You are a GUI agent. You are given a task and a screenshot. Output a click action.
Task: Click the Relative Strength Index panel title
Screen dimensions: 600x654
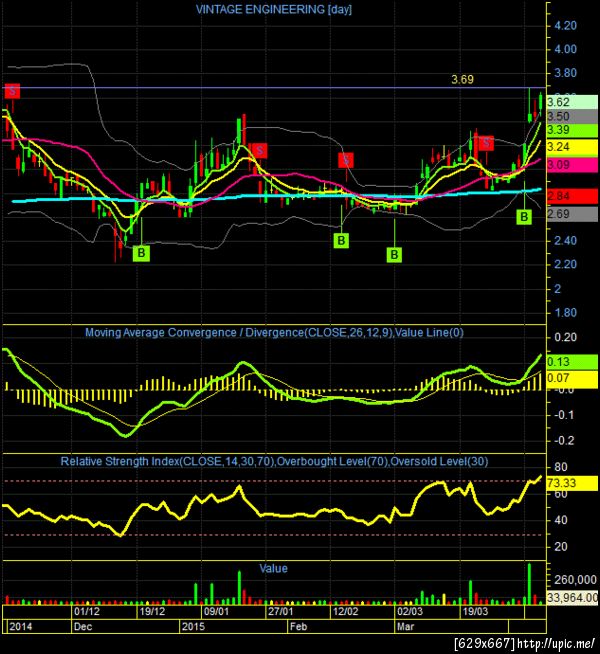274,461
